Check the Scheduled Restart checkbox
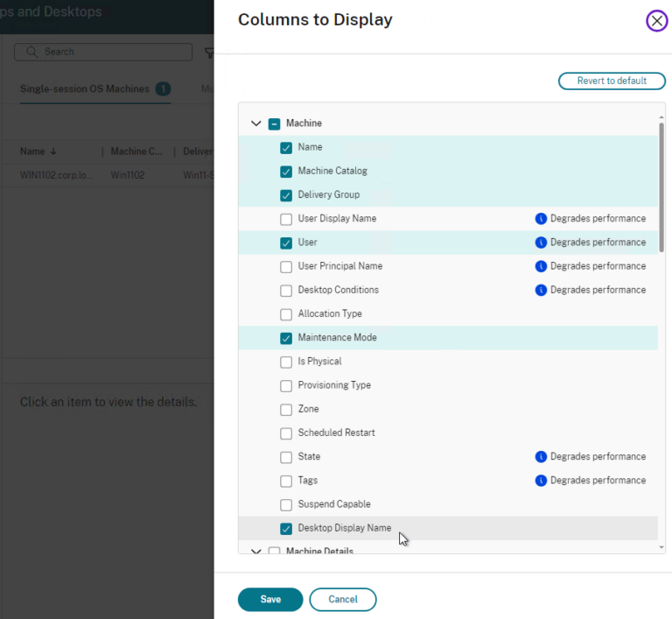Screen dimensions: 672x619 click(x=286, y=433)
